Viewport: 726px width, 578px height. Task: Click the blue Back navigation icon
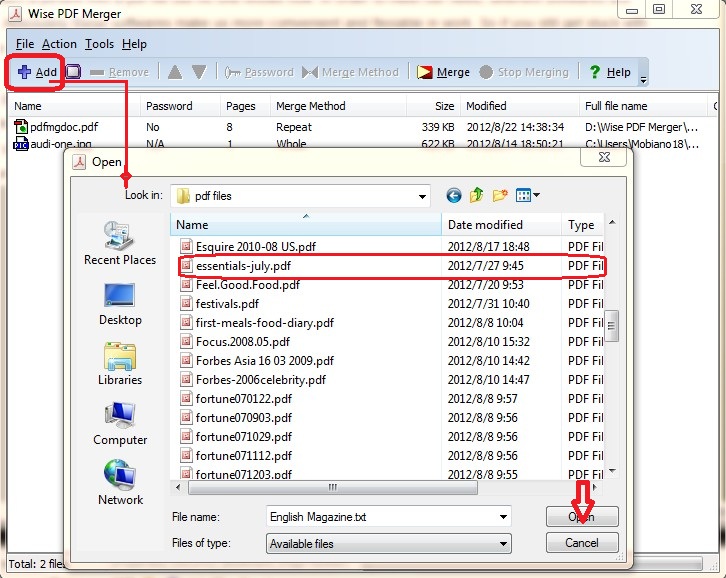coord(454,195)
